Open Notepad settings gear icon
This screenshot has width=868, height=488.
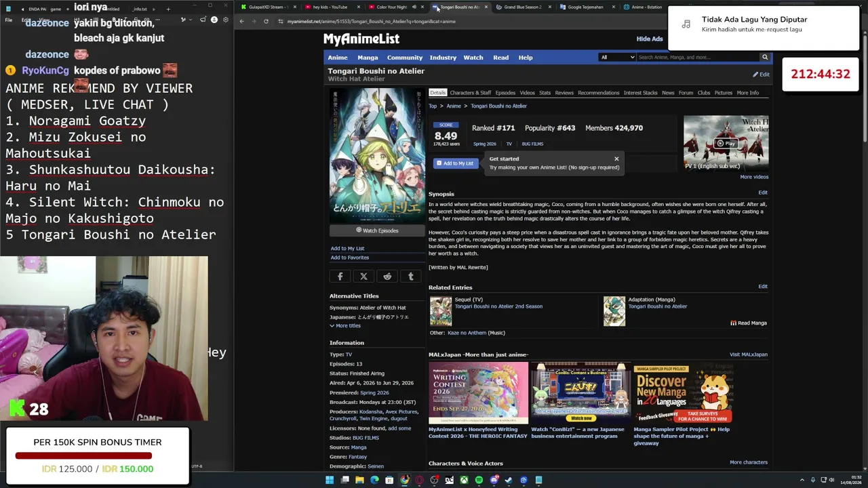[x=226, y=20]
